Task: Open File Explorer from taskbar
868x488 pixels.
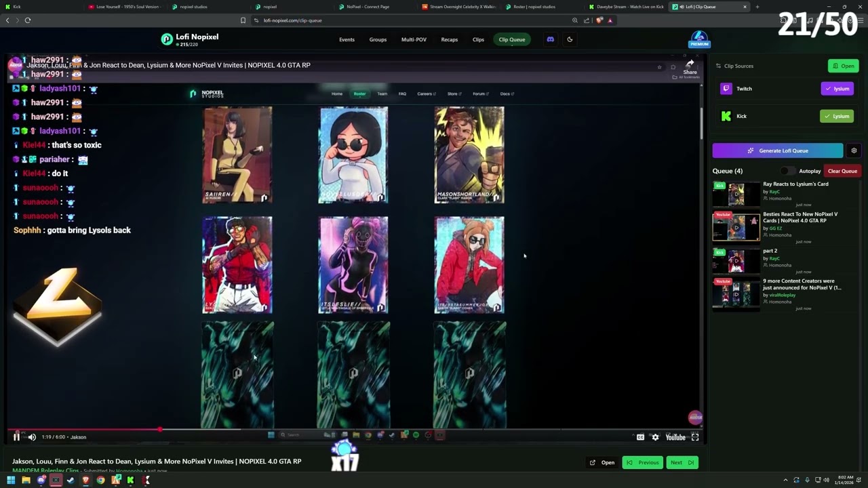Action: tap(26, 481)
